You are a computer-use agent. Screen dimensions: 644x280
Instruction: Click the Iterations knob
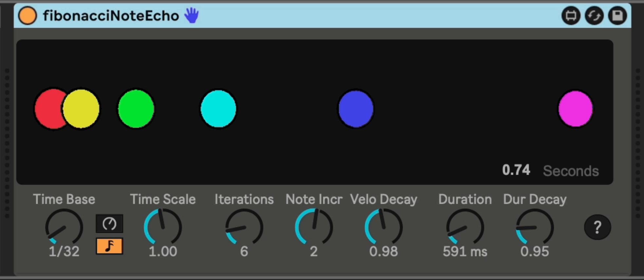pyautogui.click(x=244, y=228)
